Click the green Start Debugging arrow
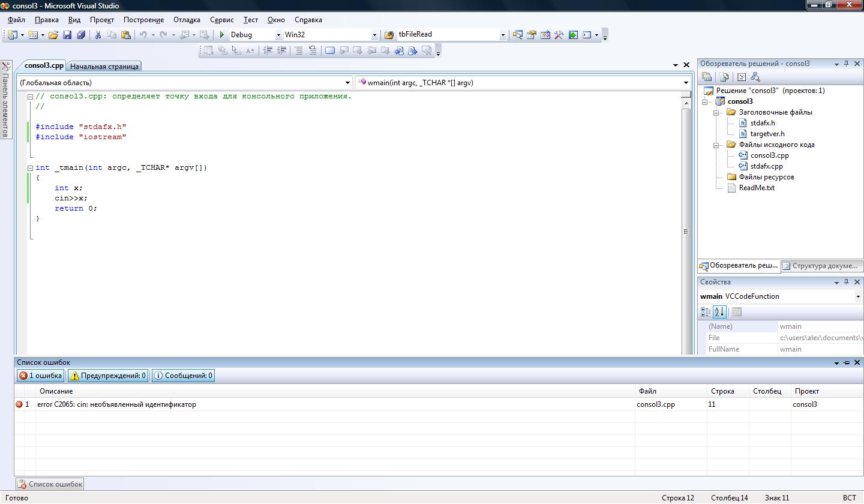 pos(222,35)
